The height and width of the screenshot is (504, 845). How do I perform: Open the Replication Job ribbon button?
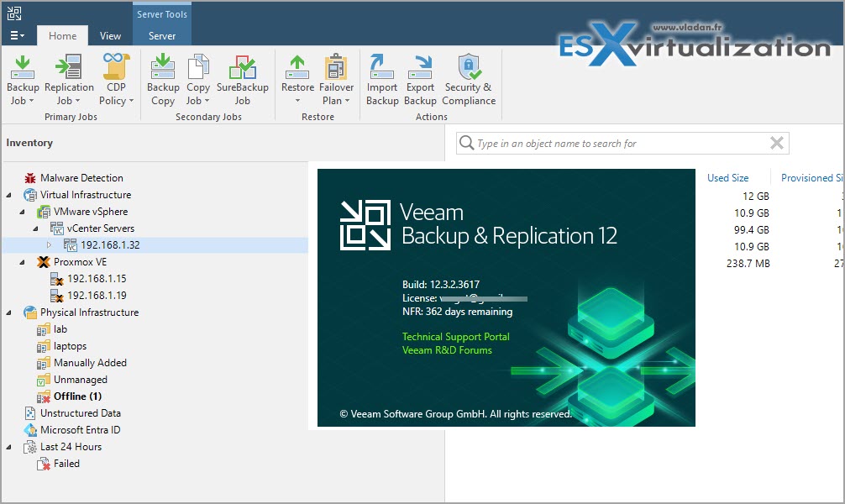(x=69, y=80)
